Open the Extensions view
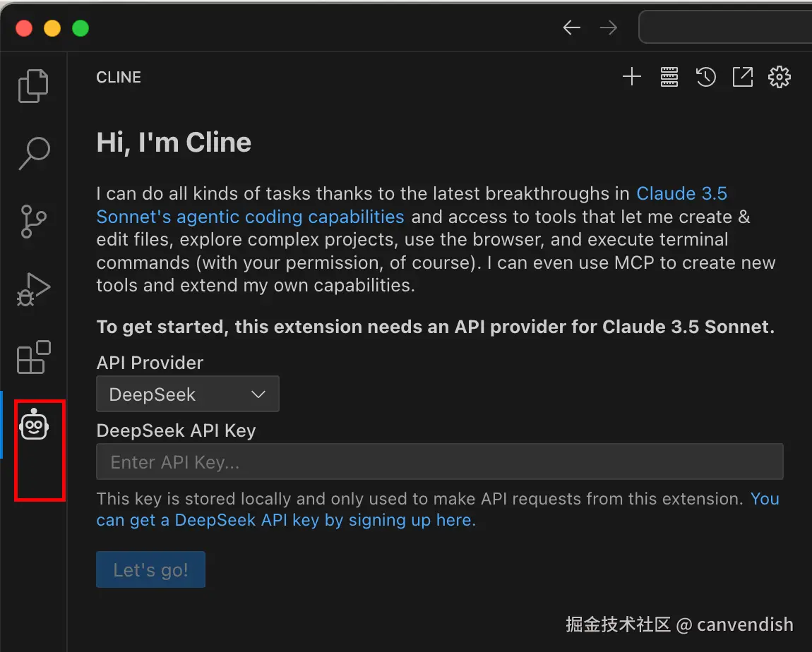The image size is (812, 652). point(34,357)
